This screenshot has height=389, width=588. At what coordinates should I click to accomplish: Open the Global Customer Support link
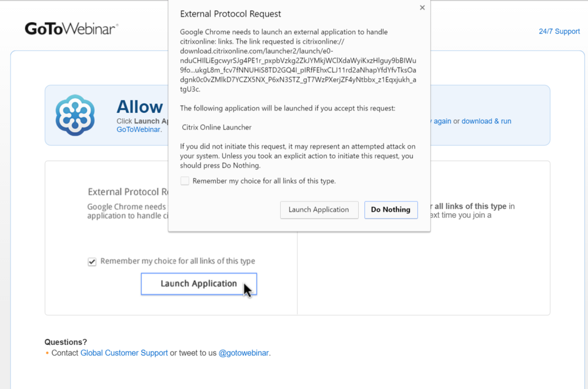click(x=124, y=353)
